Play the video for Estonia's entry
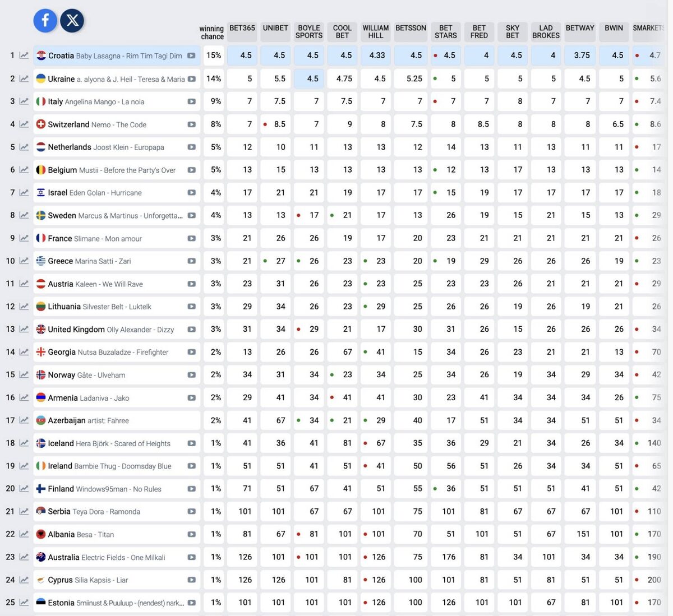The height and width of the screenshot is (616, 673). coord(192,603)
